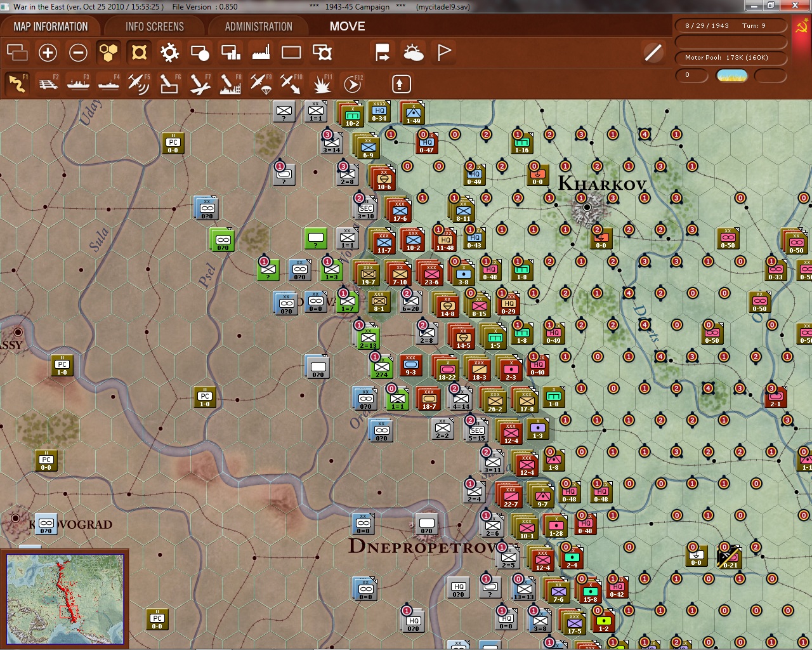Select the 1-49 air unit counter
Viewport: 812px width, 650px height.
pyautogui.click(x=414, y=114)
